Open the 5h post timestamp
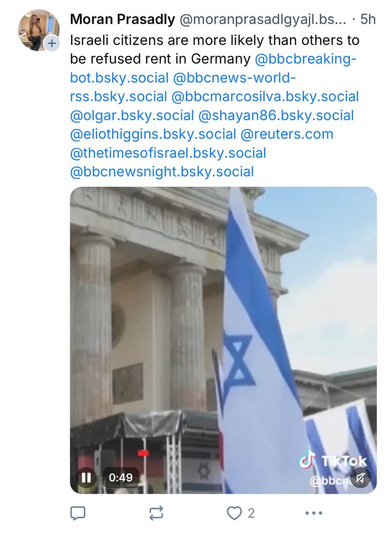This screenshot has height=536, width=392. [368, 19]
